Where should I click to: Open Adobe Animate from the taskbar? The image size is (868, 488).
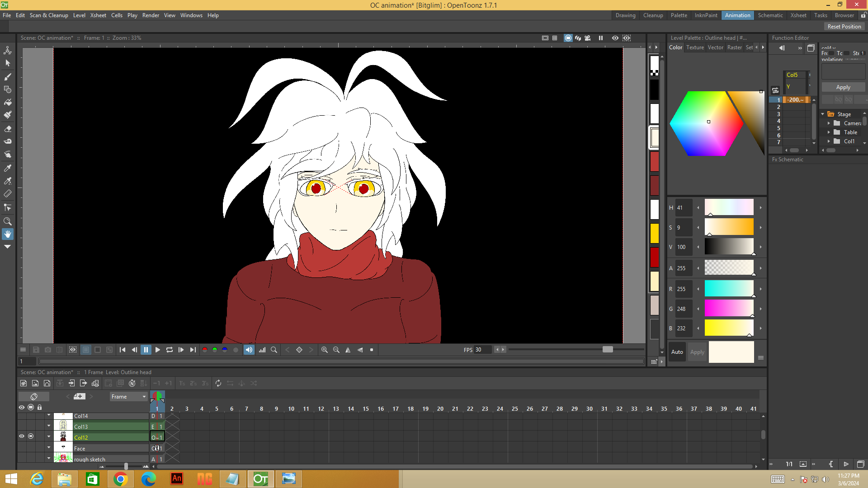pos(177,479)
